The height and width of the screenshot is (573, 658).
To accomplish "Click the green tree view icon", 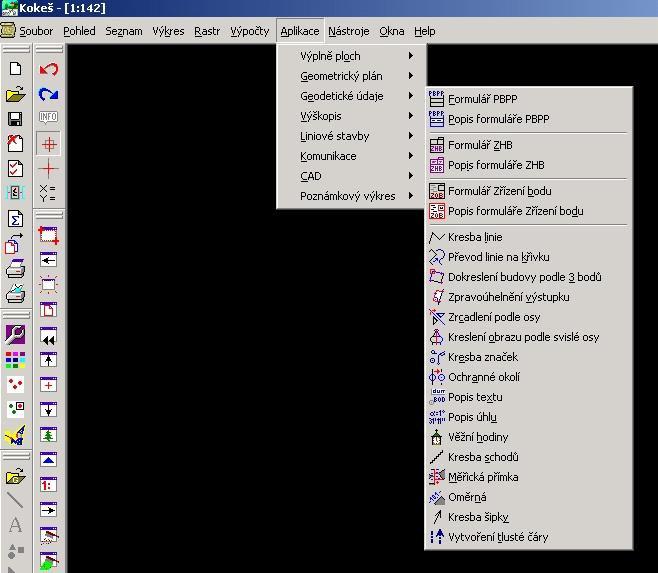I will click(49, 435).
